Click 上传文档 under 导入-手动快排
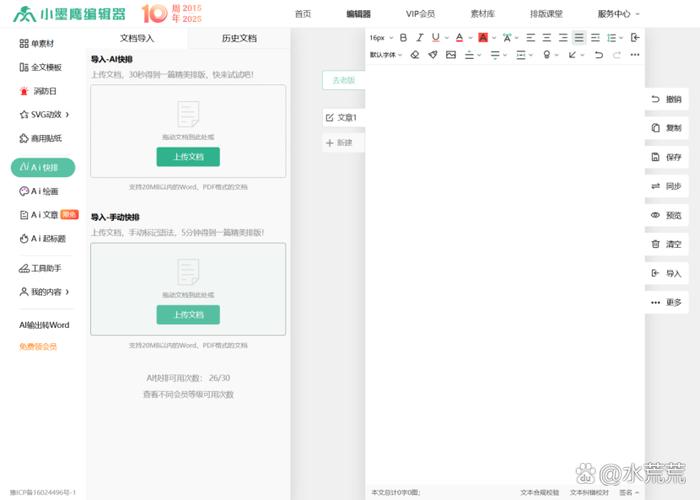 188,315
